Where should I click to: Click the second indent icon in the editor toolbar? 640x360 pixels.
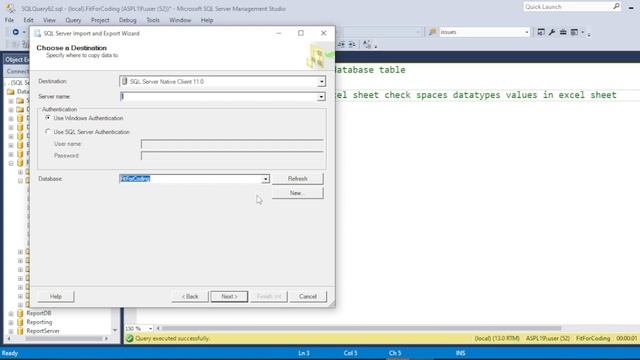point(352,44)
